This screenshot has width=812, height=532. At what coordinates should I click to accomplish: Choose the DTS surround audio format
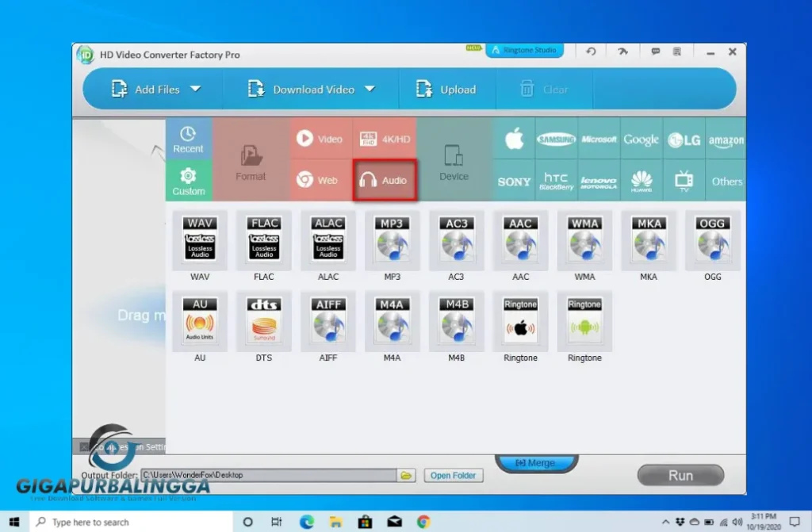click(264, 323)
